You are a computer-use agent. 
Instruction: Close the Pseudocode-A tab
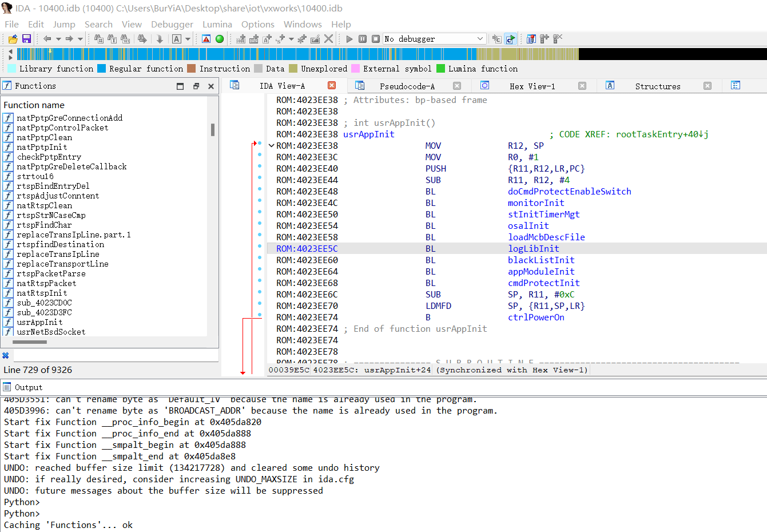pos(457,86)
